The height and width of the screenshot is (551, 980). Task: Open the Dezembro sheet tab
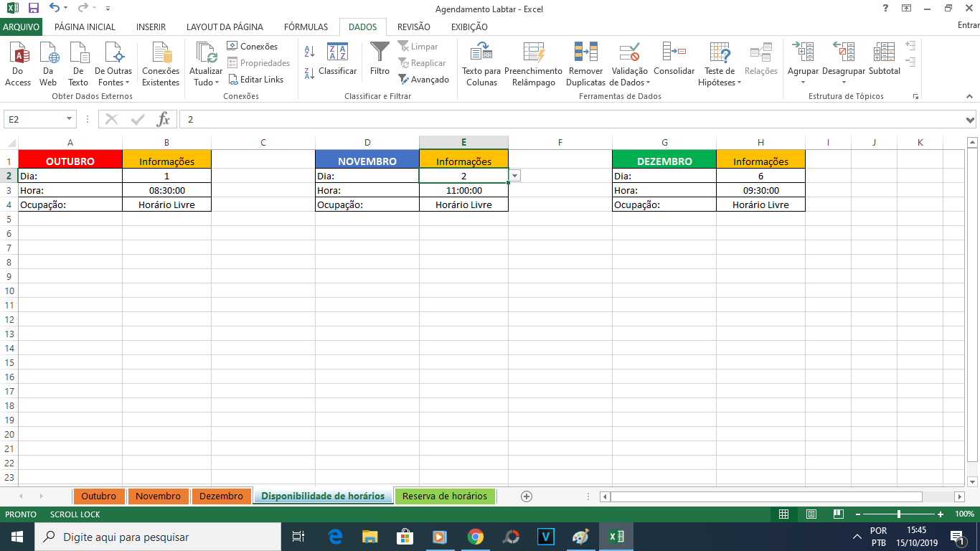click(222, 496)
